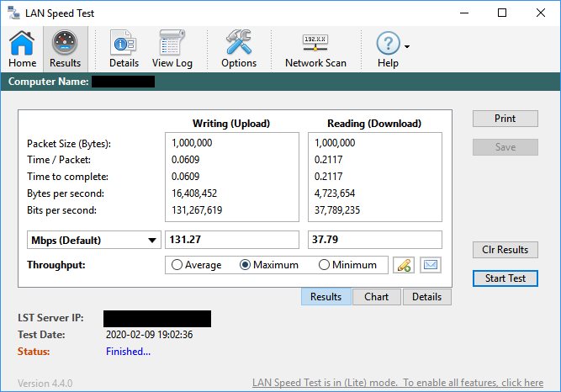This screenshot has height=392, width=561.
Task: Click the download 37.79 Mbps field
Action: tap(375, 240)
